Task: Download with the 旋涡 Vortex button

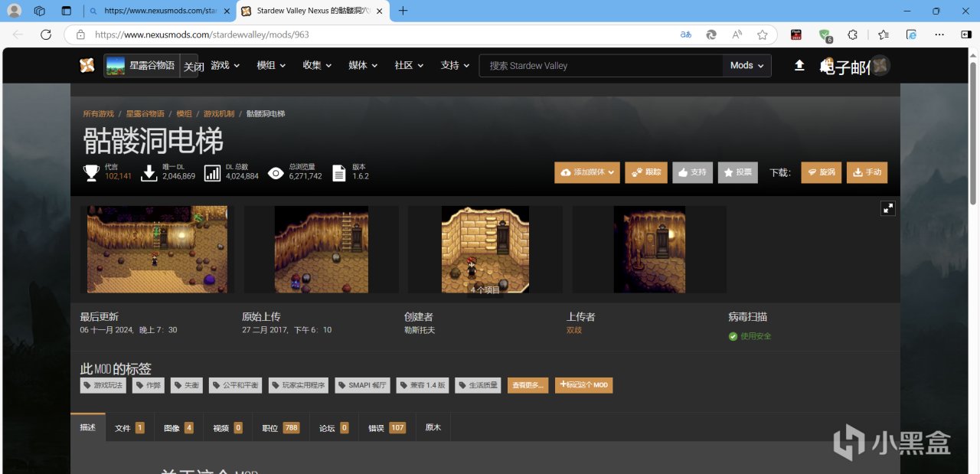Action: 821,172
